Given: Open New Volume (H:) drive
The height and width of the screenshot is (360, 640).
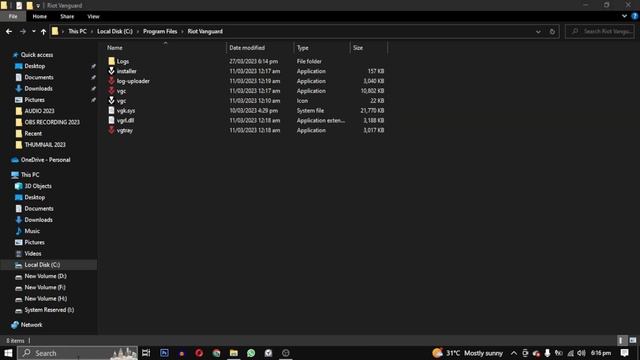Looking at the screenshot, I should pyautogui.click(x=46, y=298).
